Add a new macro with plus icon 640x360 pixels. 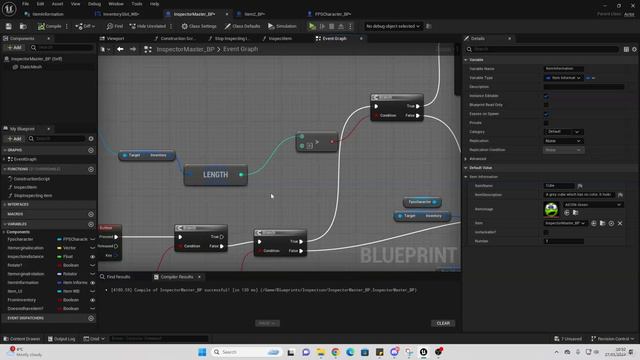coord(91,214)
